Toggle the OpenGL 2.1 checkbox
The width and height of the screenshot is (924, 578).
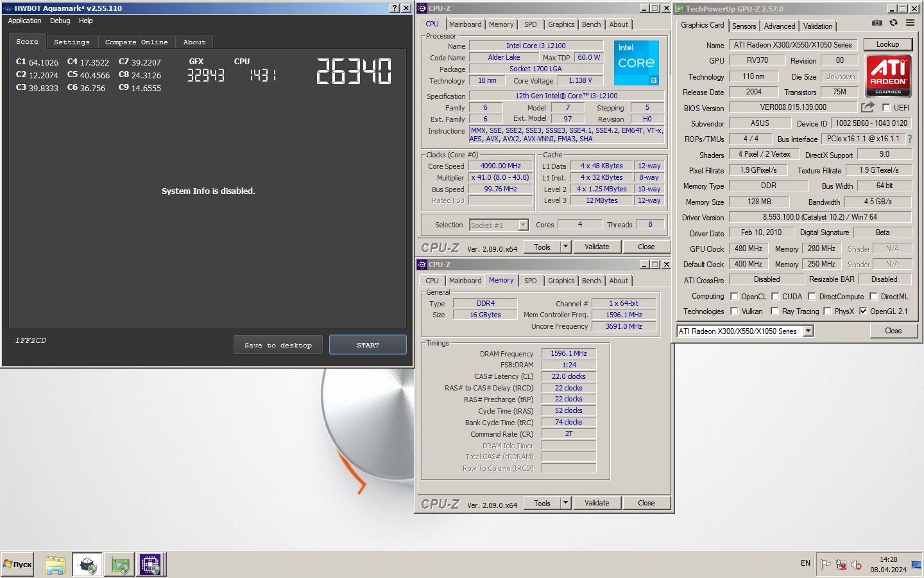(x=863, y=311)
